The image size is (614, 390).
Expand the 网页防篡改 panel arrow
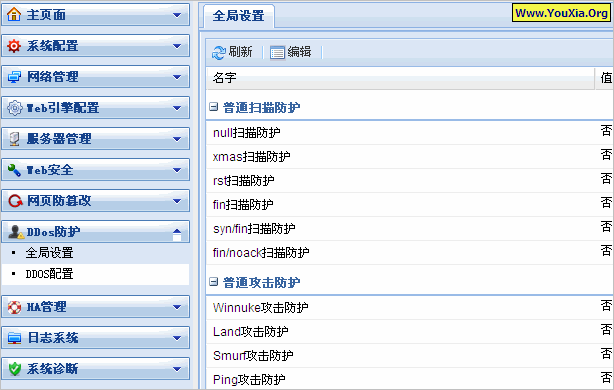(x=177, y=201)
